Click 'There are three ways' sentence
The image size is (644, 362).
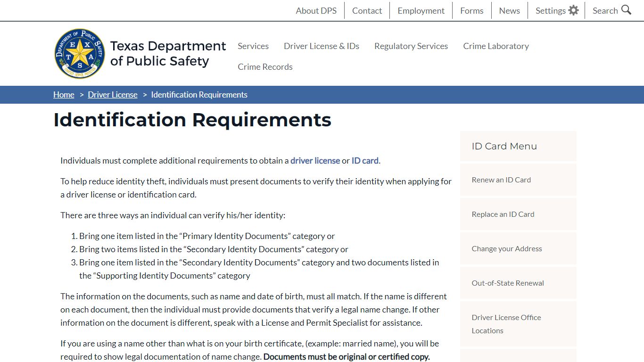point(173,215)
